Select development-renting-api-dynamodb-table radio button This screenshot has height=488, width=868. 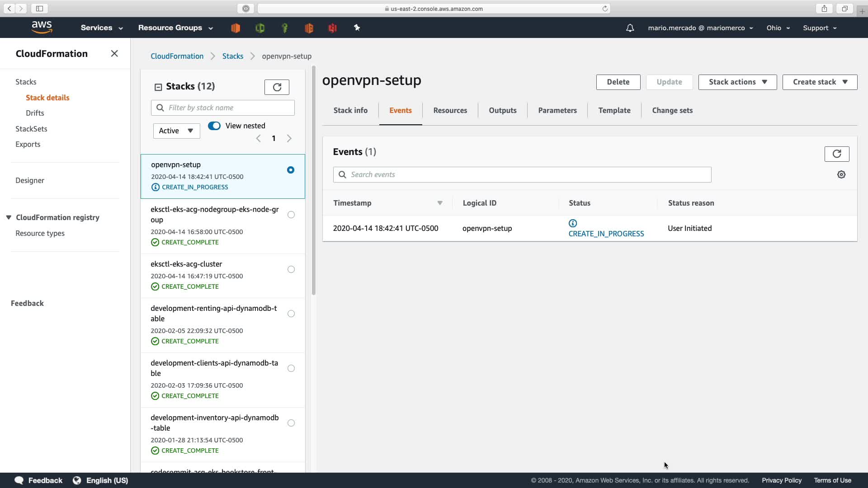(x=291, y=314)
